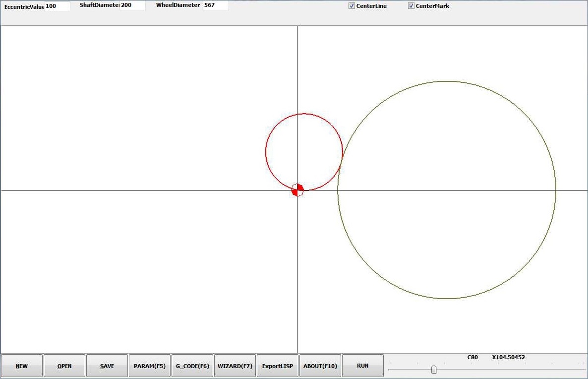The image size is (588, 379).
Task: Select the WheelDiameter input field
Action: 216,5
